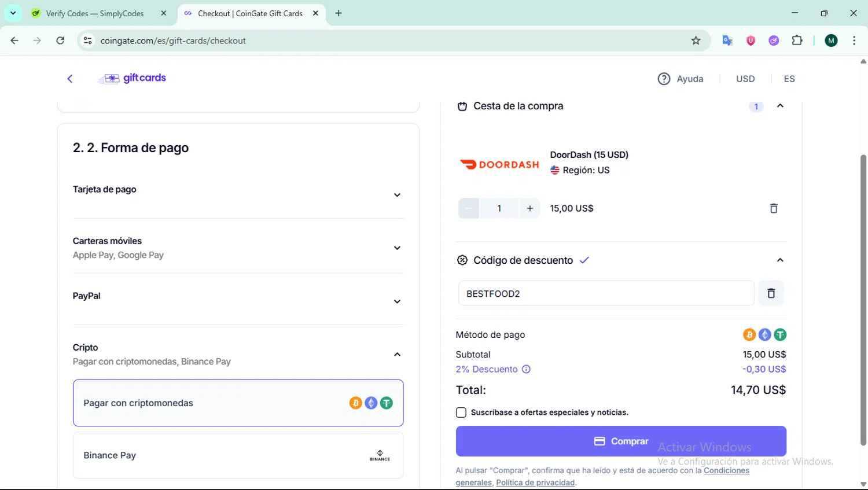
Task: Open the Política de privacidad link
Action: 535,482
